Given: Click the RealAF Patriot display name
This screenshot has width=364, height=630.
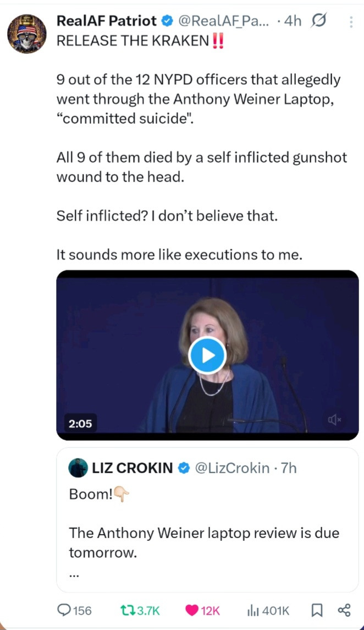Looking at the screenshot, I should point(107,21).
